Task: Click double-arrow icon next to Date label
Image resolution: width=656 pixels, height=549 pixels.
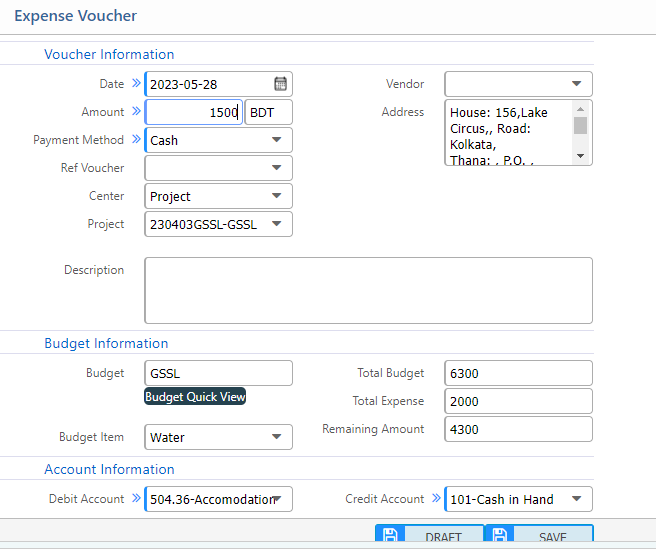Action: pyautogui.click(x=136, y=84)
